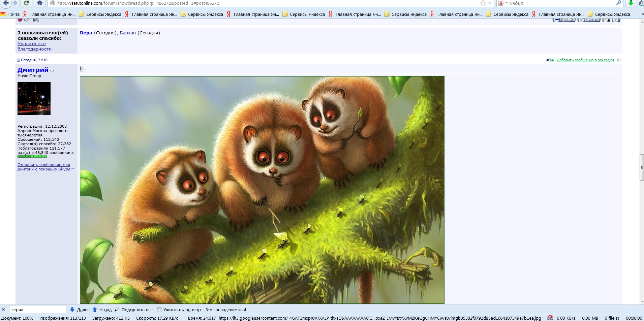Click the Загружено: 412 КБ status entry

(111, 318)
